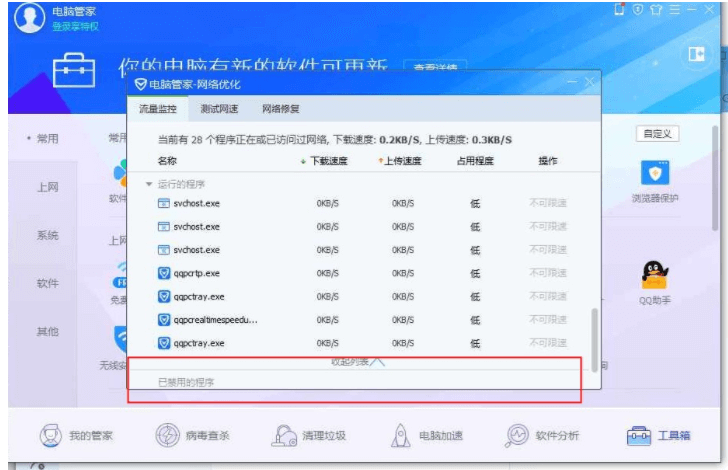Click the qqpcrtp.exe shield icon

pyautogui.click(x=164, y=273)
